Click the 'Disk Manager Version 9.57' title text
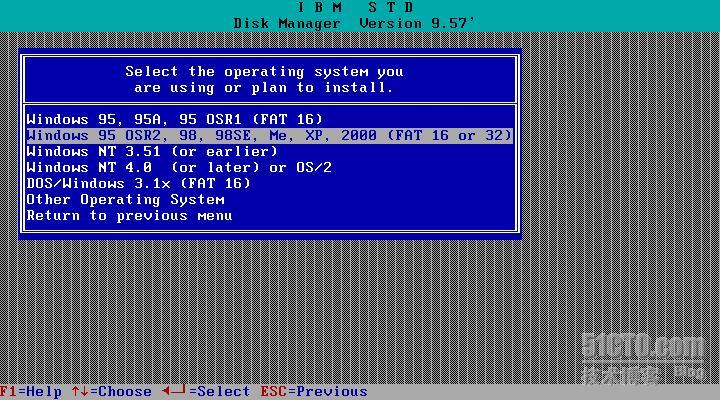 pos(354,23)
